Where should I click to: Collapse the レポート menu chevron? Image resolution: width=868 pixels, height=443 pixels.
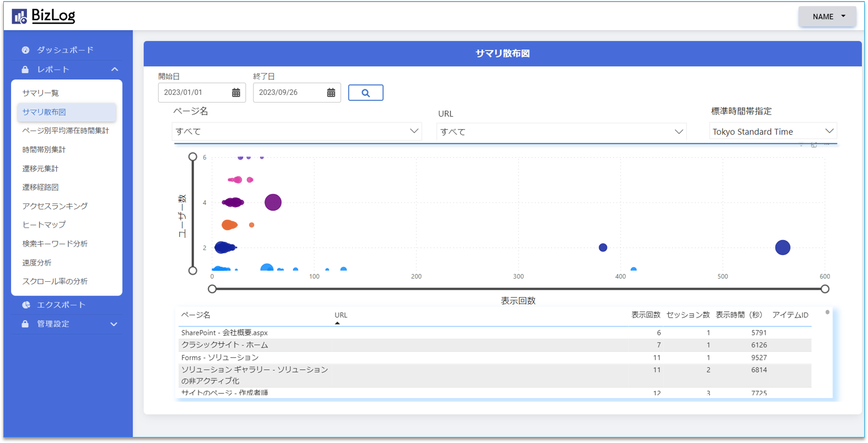[115, 70]
